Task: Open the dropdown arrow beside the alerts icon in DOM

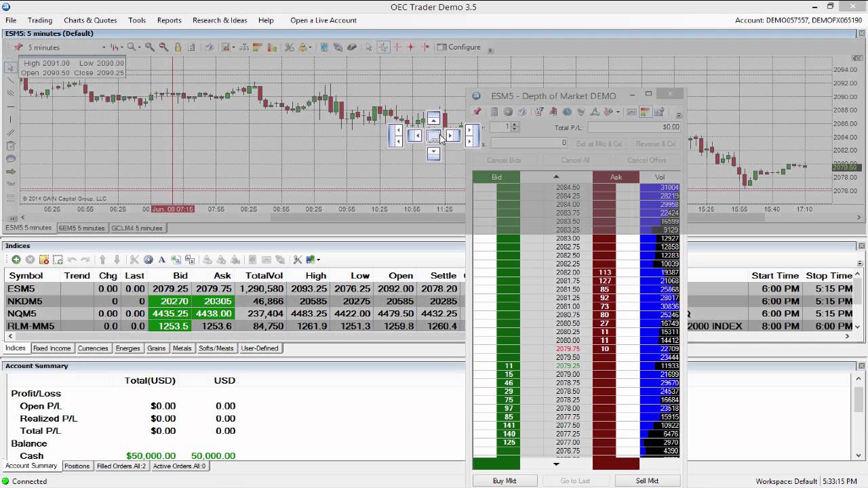Action: [x=617, y=111]
